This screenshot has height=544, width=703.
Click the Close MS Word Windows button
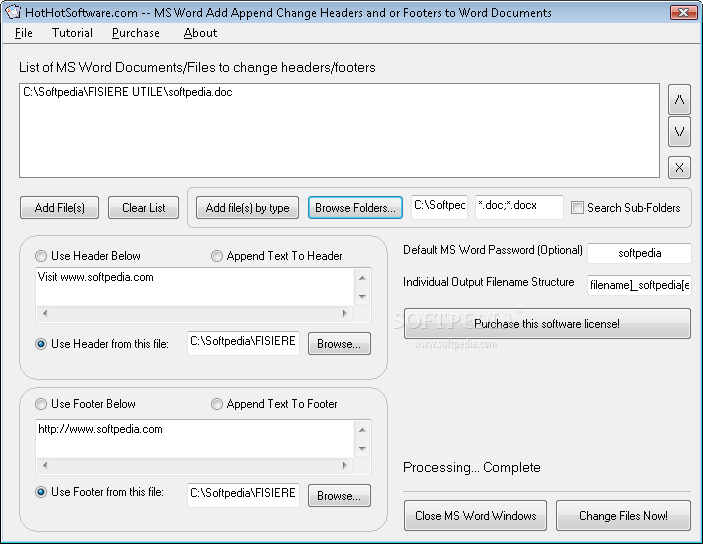pos(475,516)
